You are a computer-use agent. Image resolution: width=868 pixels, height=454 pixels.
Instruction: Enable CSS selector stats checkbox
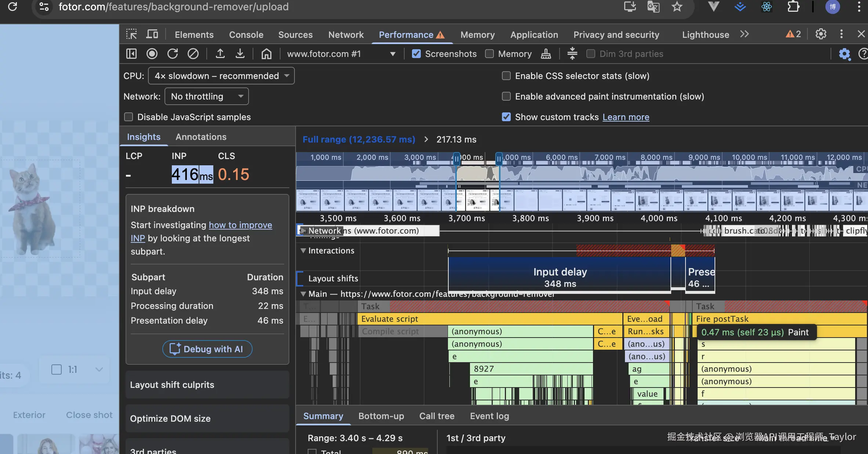coord(506,76)
